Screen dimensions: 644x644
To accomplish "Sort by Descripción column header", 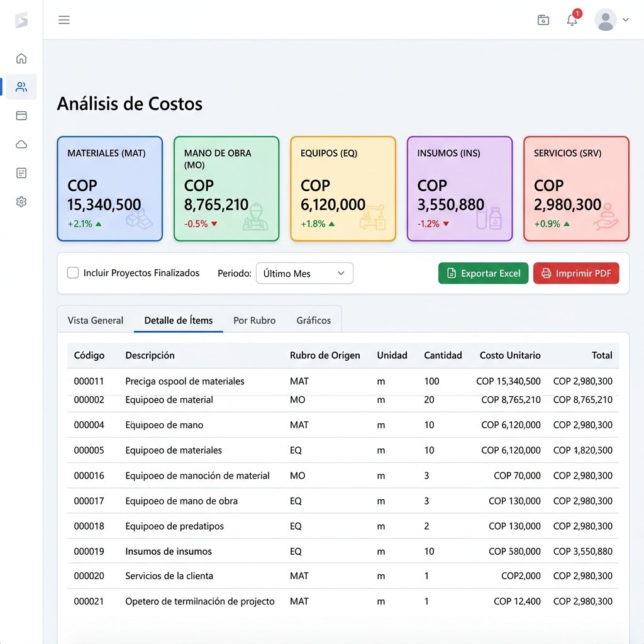I will (x=150, y=355).
